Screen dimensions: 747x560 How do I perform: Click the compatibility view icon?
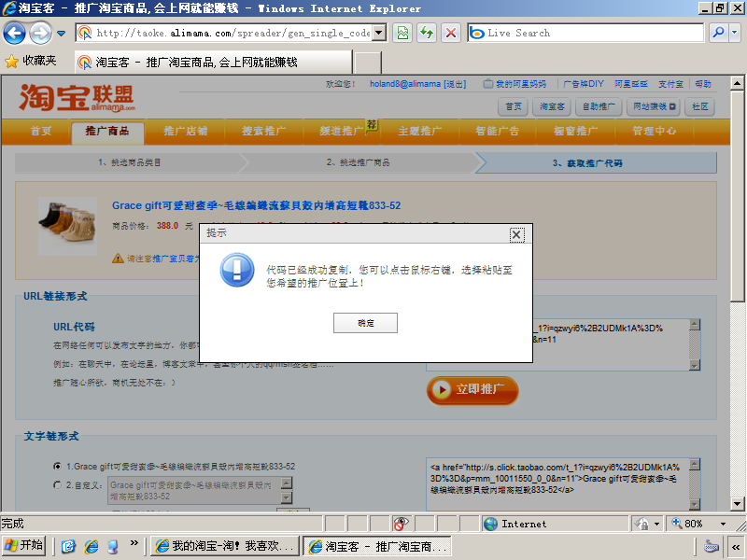402,33
